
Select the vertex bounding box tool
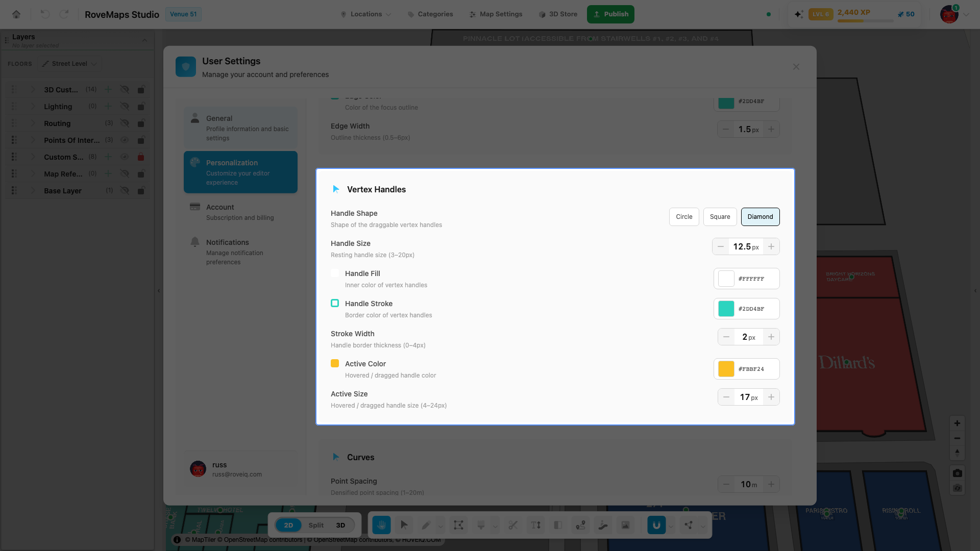(x=458, y=525)
